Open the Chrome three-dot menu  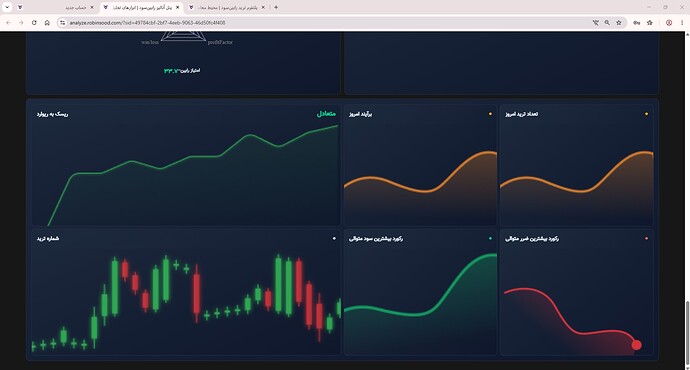pyautogui.click(x=682, y=22)
